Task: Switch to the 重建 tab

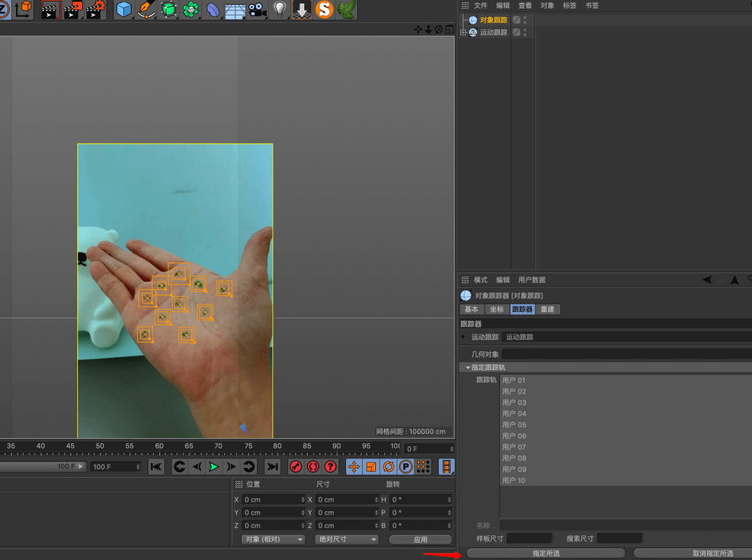Action: (548, 309)
